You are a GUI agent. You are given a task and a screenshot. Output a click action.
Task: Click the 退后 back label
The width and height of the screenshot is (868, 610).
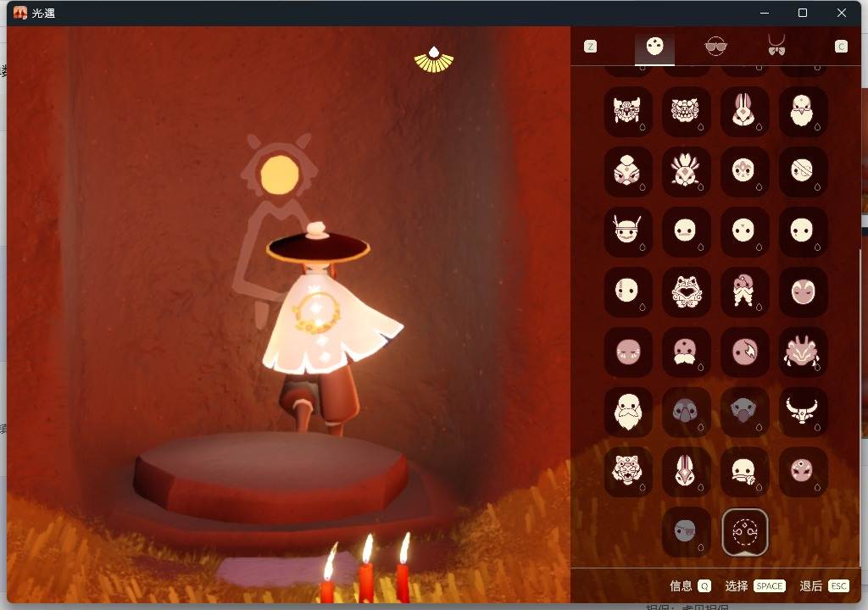point(811,586)
